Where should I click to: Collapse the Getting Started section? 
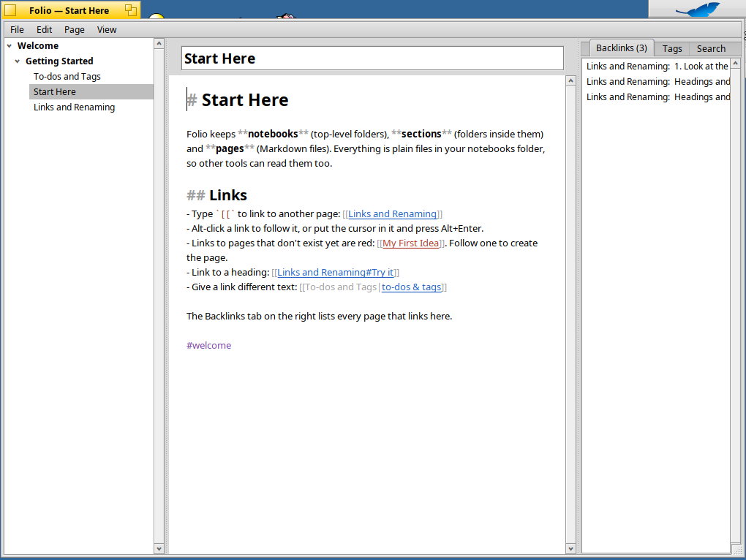(x=17, y=61)
